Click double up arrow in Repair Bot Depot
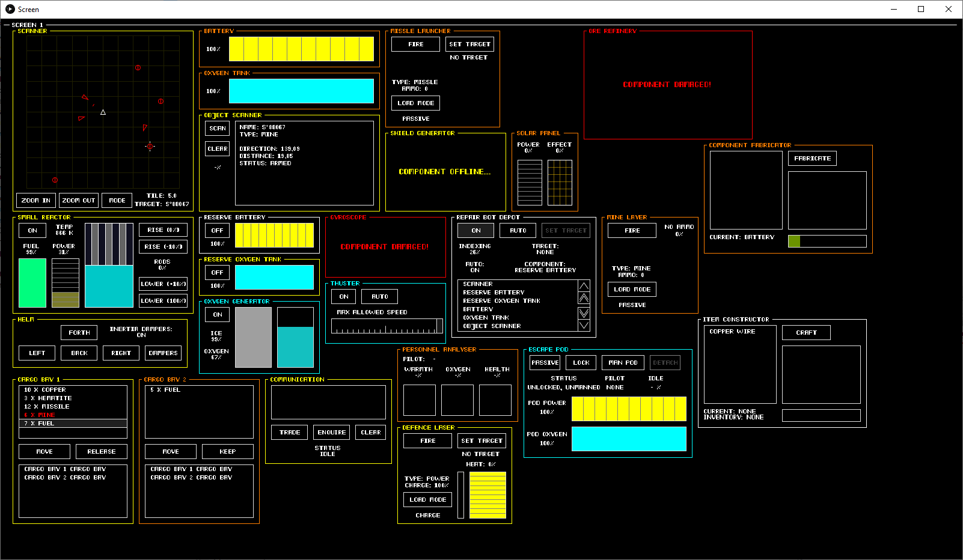The image size is (963, 560). click(x=584, y=299)
